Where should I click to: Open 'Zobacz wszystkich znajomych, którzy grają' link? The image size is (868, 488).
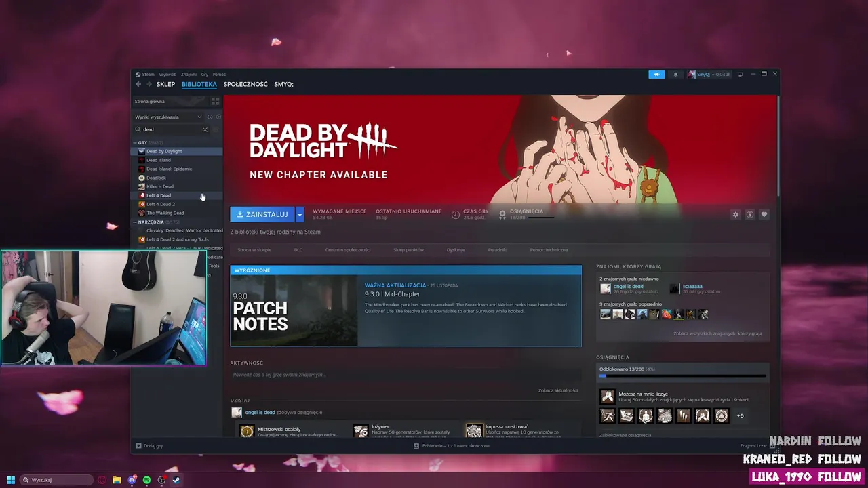[717, 333]
